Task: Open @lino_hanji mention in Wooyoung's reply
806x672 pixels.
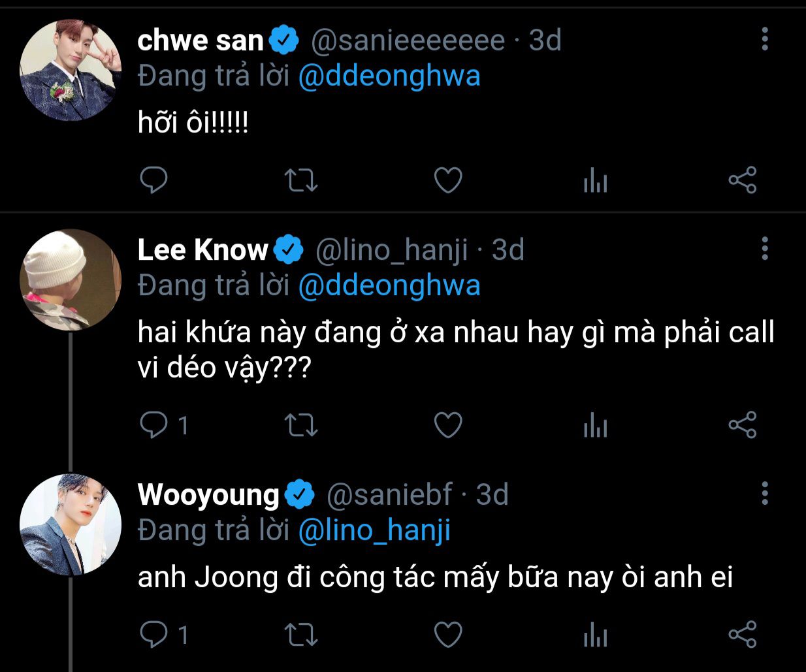Action: (374, 530)
